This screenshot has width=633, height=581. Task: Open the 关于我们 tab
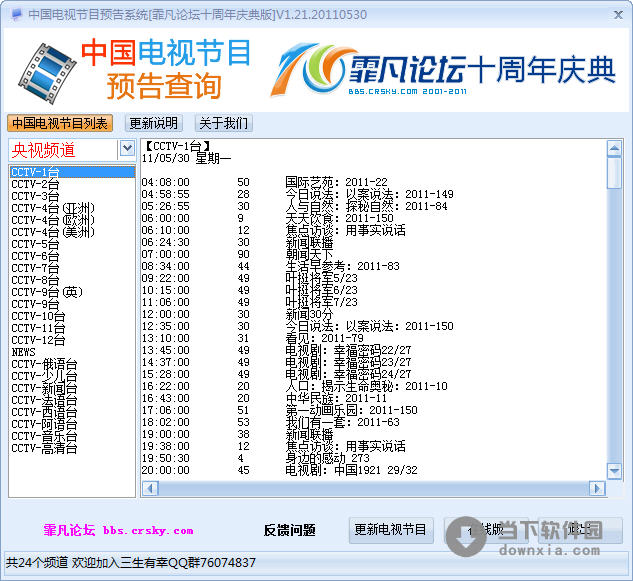pos(224,123)
